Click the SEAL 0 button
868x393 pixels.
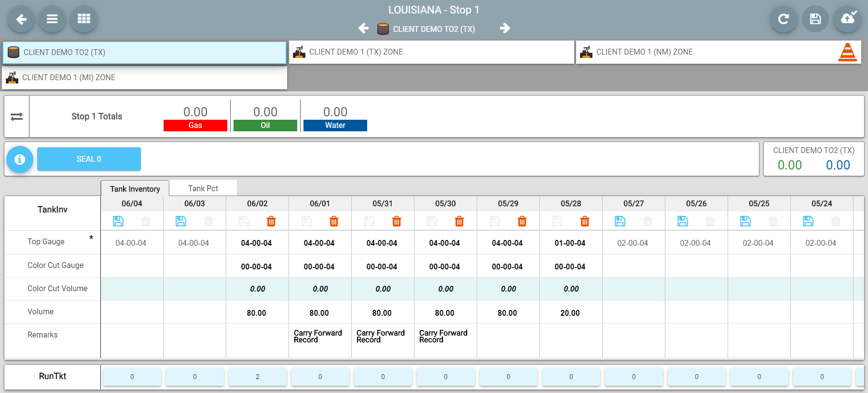point(89,159)
